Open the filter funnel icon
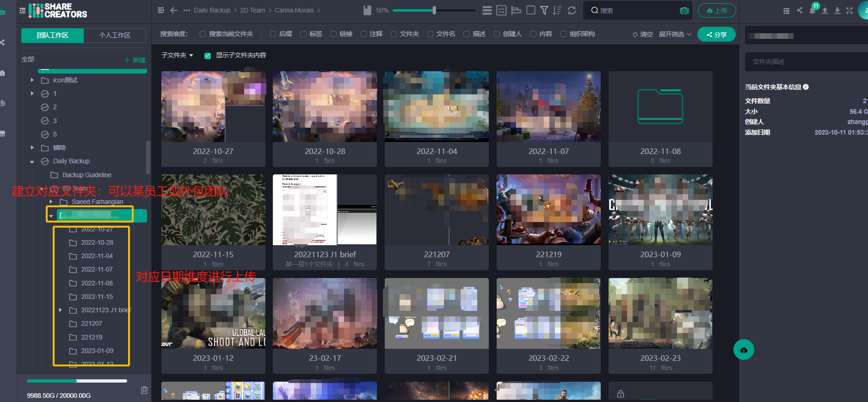 [544, 10]
